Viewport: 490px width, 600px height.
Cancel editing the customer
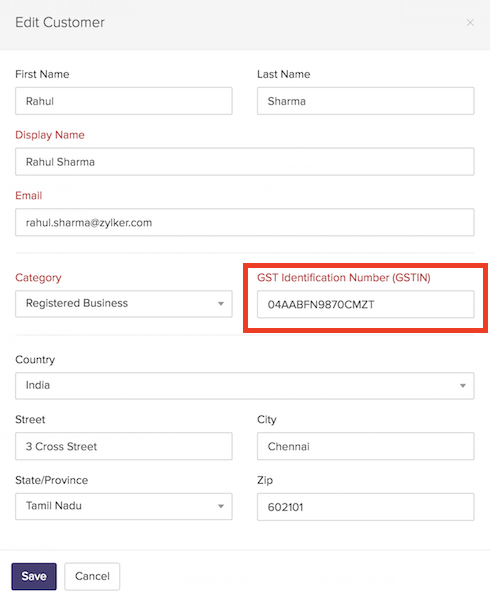[92, 576]
